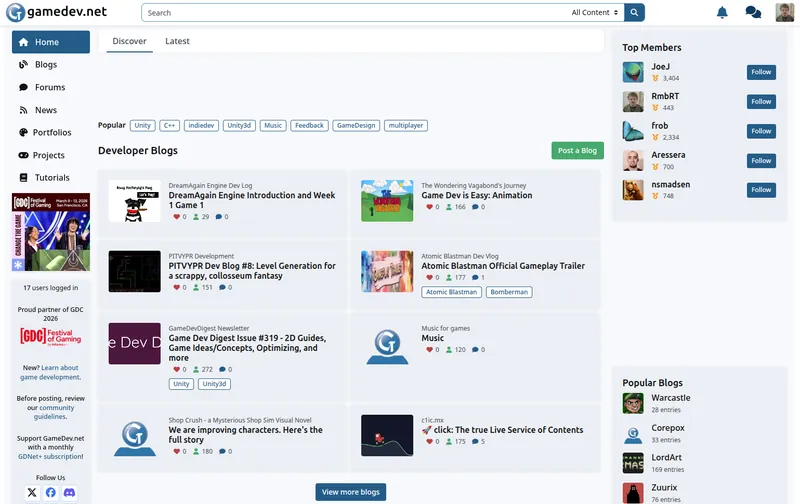Image resolution: width=800 pixels, height=504 pixels.
Task: Switch to the Latest tab
Action: click(x=177, y=41)
